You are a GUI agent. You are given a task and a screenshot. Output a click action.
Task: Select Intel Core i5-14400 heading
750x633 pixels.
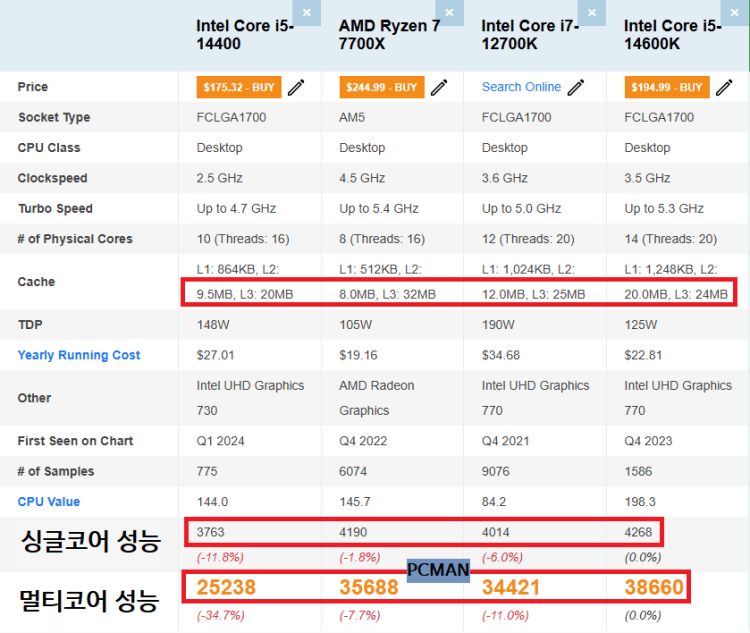(245, 34)
